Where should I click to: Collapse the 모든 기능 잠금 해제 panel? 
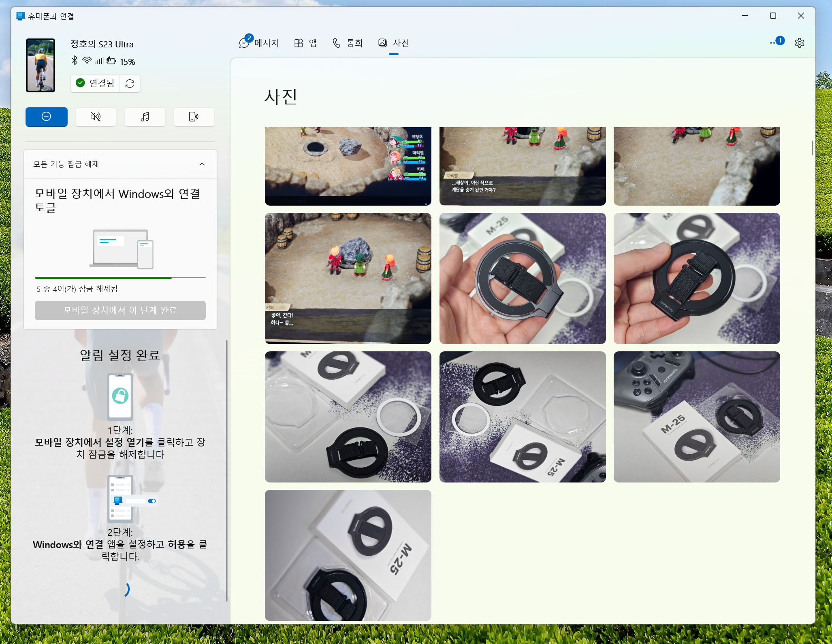[202, 164]
